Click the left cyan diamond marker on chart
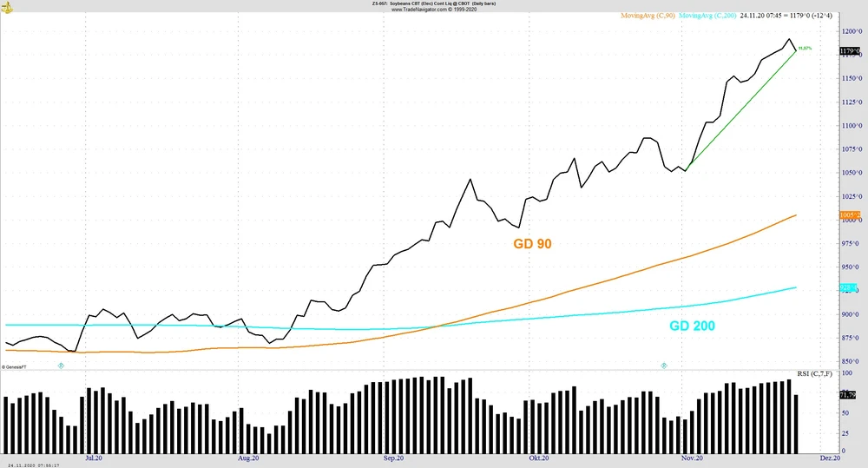 click(61, 366)
